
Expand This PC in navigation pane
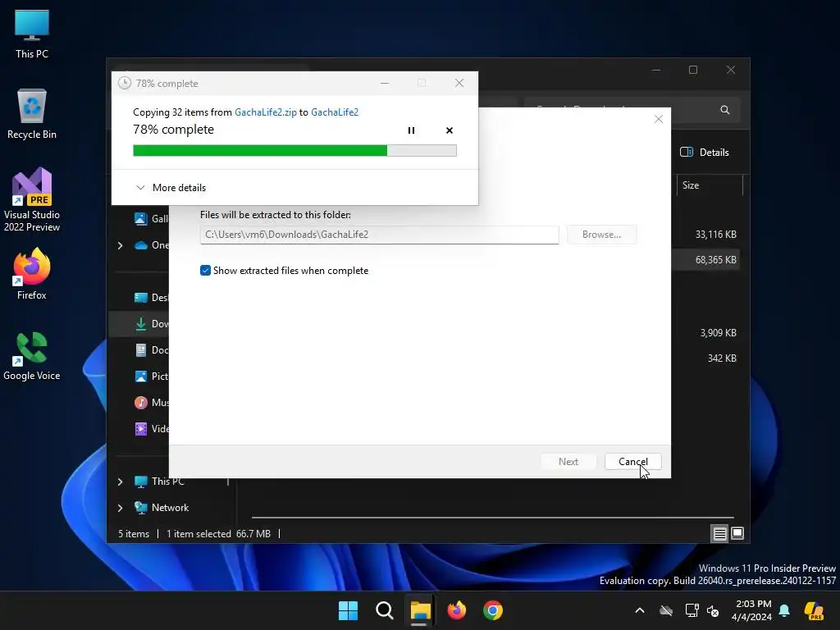click(120, 482)
